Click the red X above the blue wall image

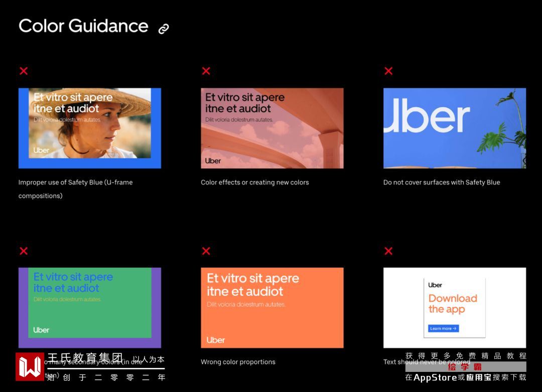pyautogui.click(x=388, y=71)
